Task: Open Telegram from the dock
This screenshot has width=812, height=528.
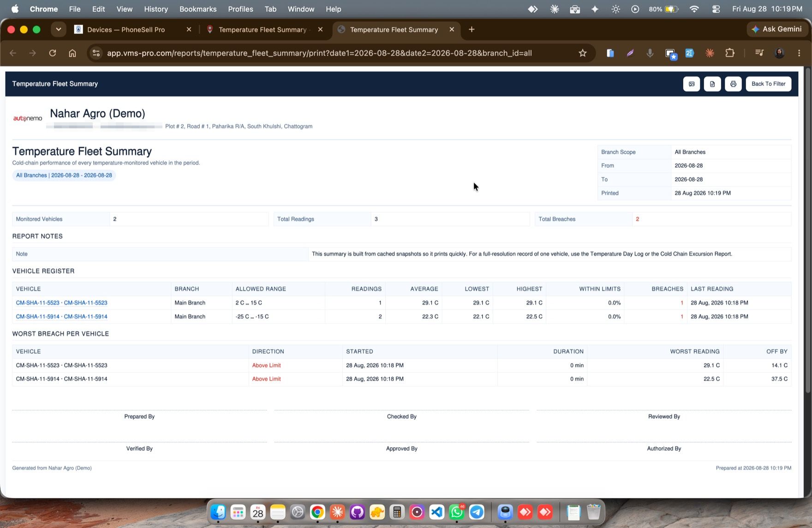Action: point(477,512)
